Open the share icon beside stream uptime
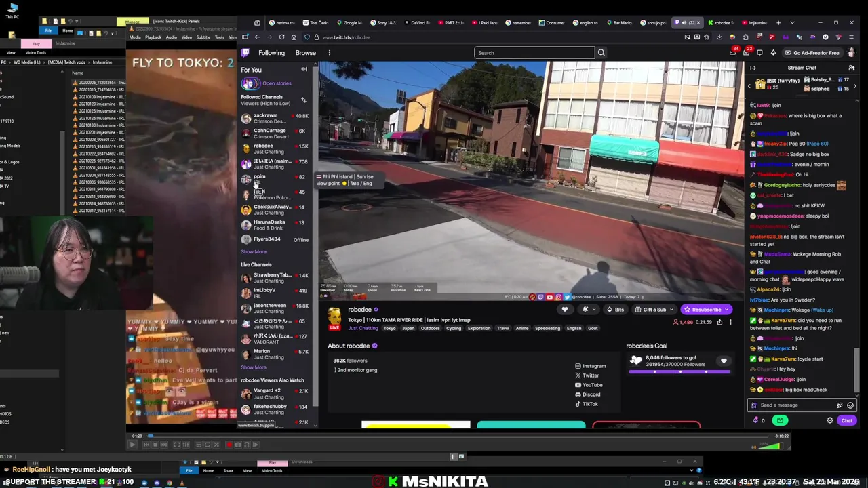868x488 pixels. [719, 322]
